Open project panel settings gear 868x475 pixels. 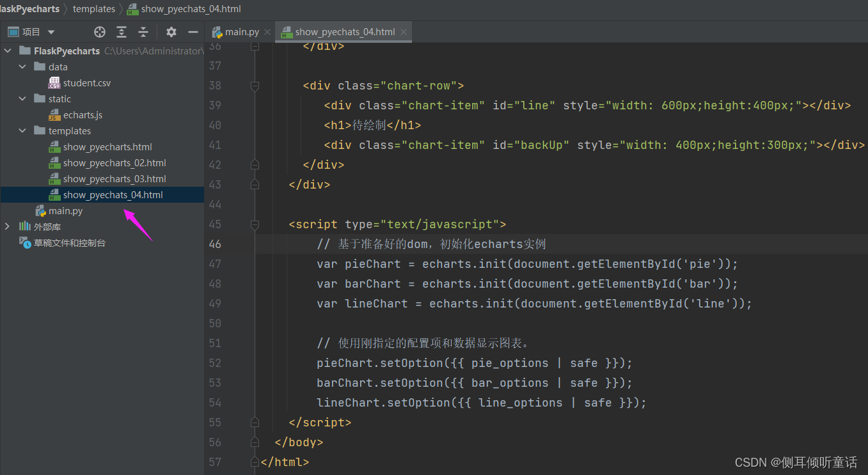171,32
